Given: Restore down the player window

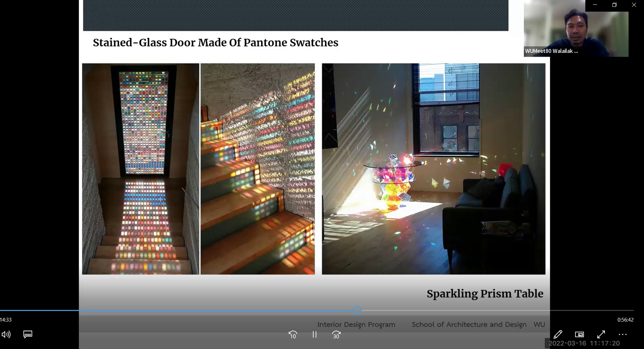Looking at the screenshot, I should click(614, 5).
